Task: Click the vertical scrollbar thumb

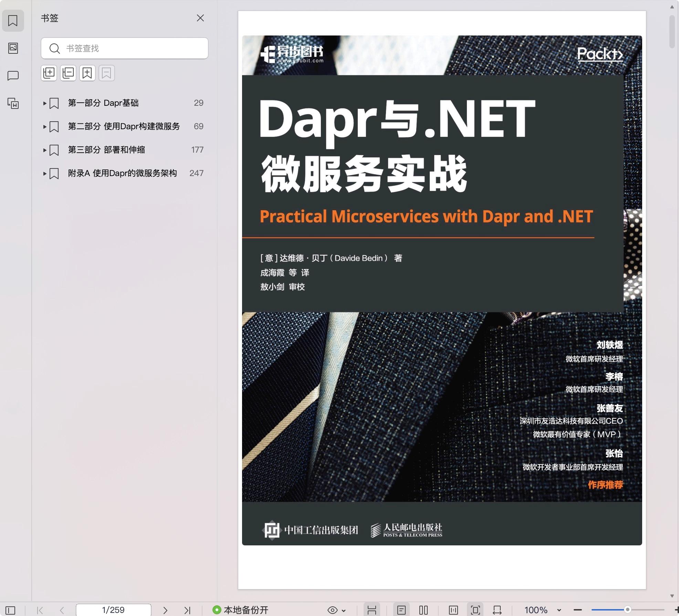Action: [672, 32]
